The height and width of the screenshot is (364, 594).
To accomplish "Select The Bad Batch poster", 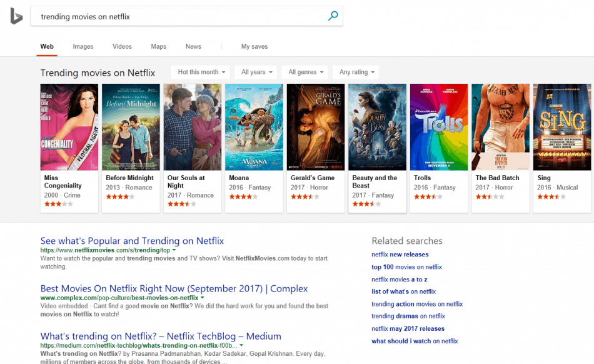I will pyautogui.click(x=500, y=127).
